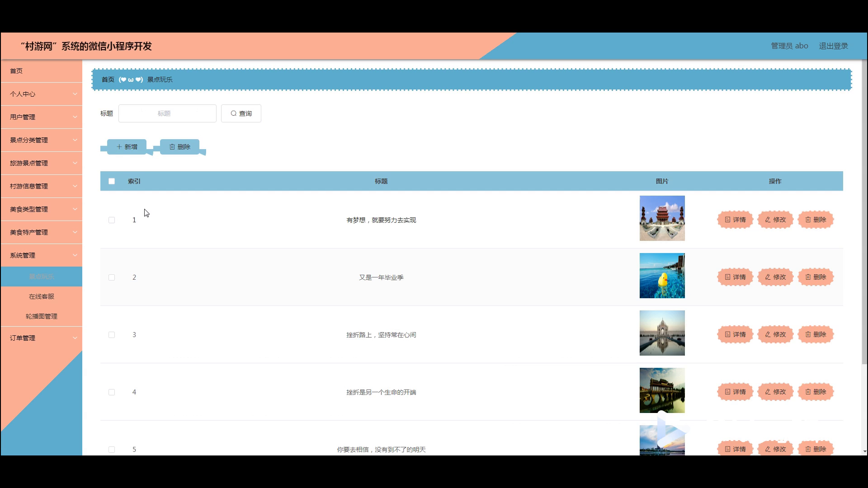Click the 操作 column header
The height and width of the screenshot is (488, 868).
pyautogui.click(x=775, y=181)
